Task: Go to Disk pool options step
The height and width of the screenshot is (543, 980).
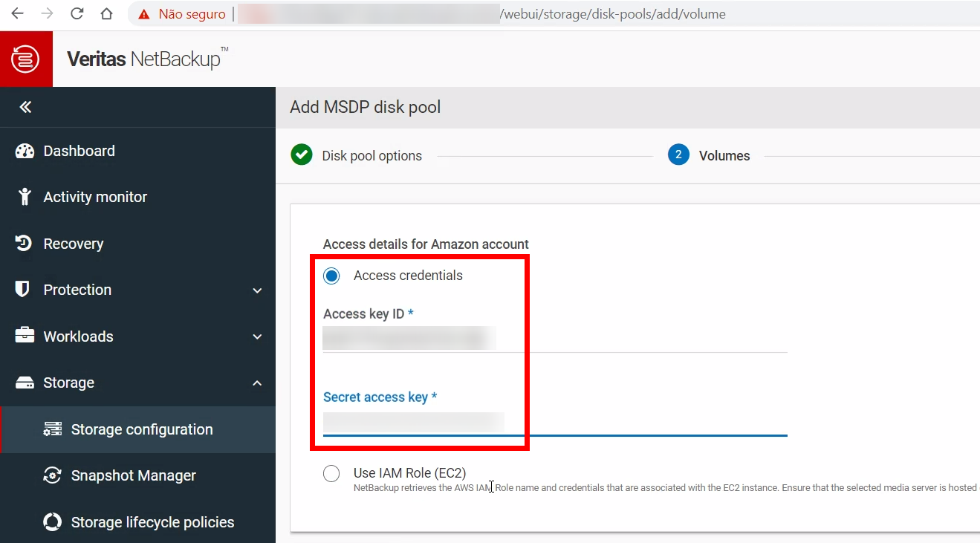Action: pos(371,156)
